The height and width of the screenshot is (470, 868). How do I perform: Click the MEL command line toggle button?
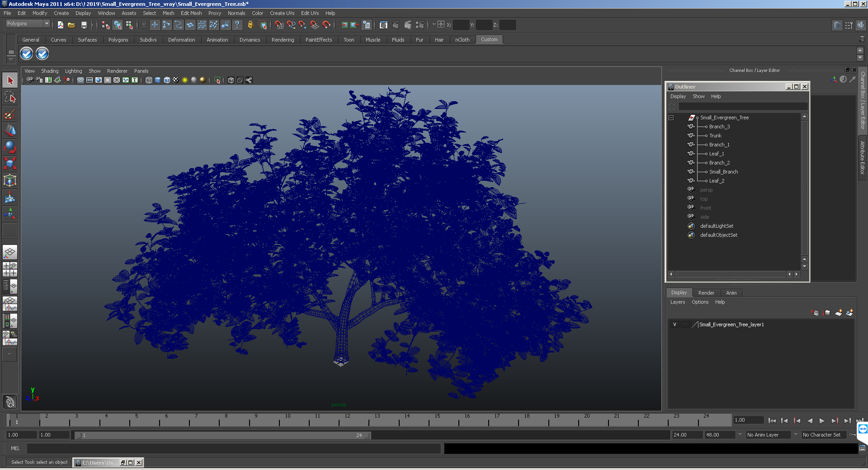tap(15, 448)
